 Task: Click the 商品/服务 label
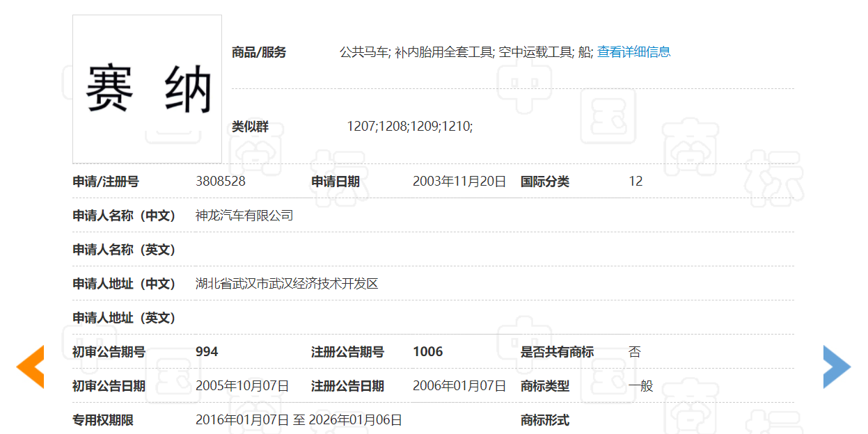tap(259, 52)
